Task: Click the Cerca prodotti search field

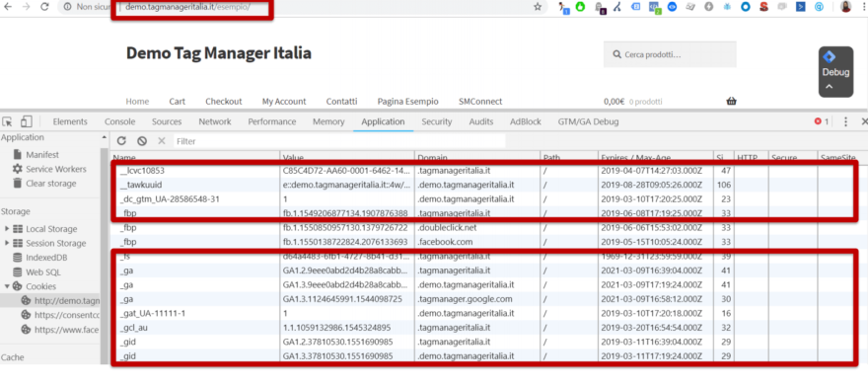Action: [670, 54]
